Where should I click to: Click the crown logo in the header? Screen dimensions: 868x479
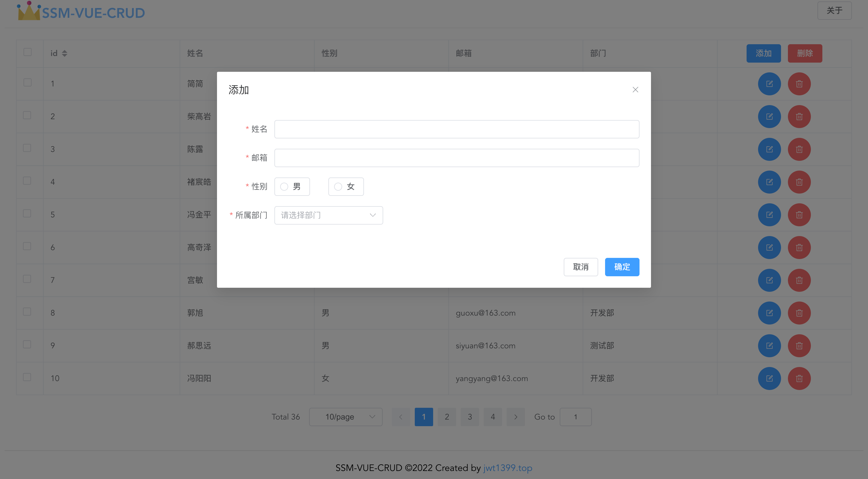(29, 11)
